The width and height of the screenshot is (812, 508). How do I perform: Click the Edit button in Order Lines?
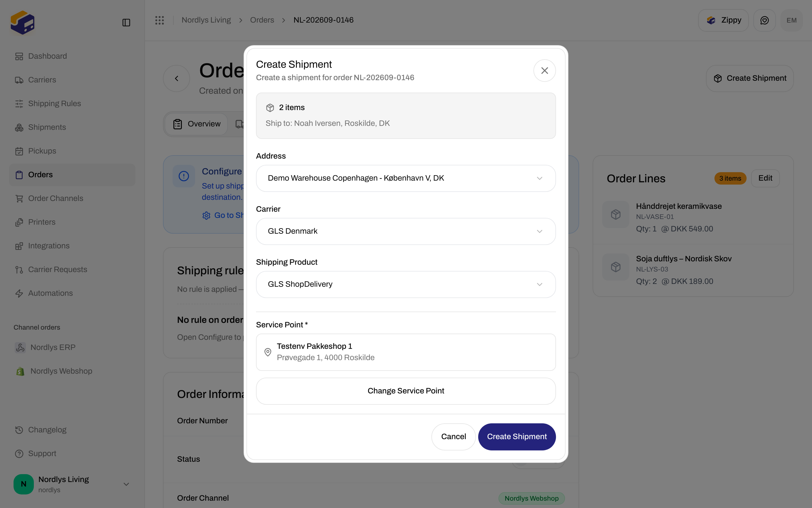pyautogui.click(x=765, y=178)
